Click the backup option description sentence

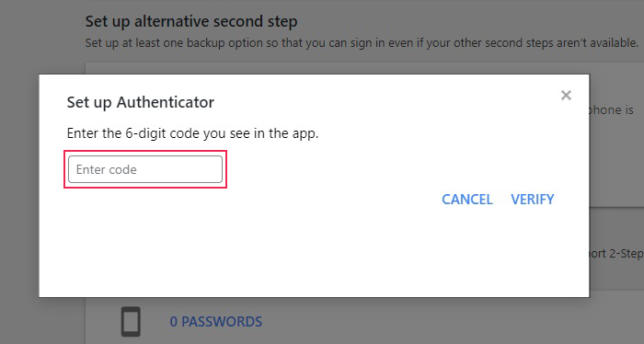coord(362,42)
